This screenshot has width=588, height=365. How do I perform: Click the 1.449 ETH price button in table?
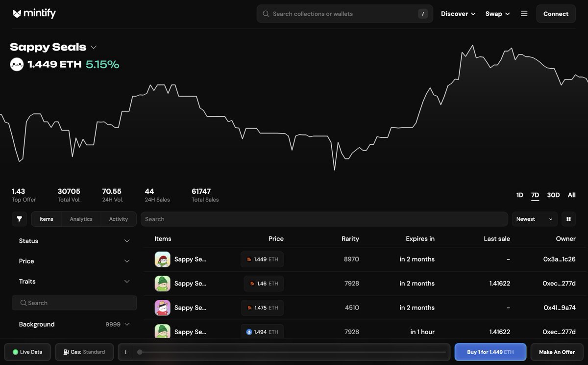coord(262,259)
